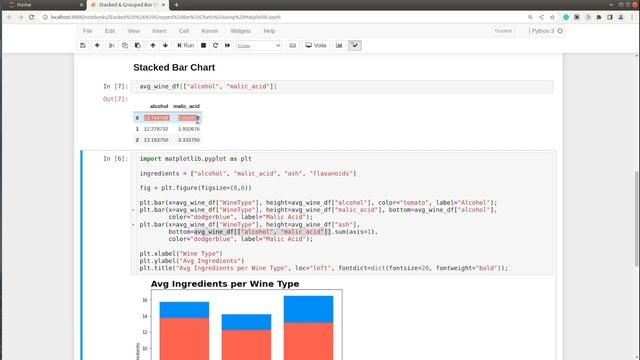Save the notebook with the save icon
The height and width of the screenshot is (360, 640).
[83, 46]
